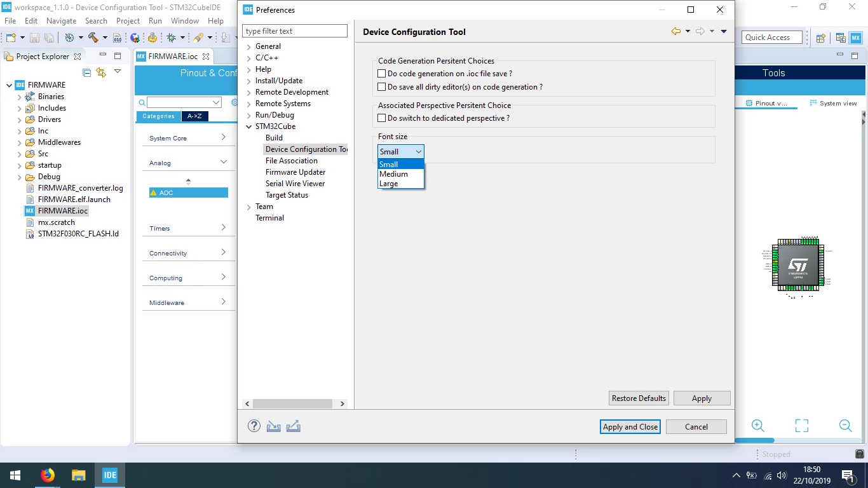Screen dimensions: 868x488
Task: Expand the General preferences node
Action: pos(249,47)
